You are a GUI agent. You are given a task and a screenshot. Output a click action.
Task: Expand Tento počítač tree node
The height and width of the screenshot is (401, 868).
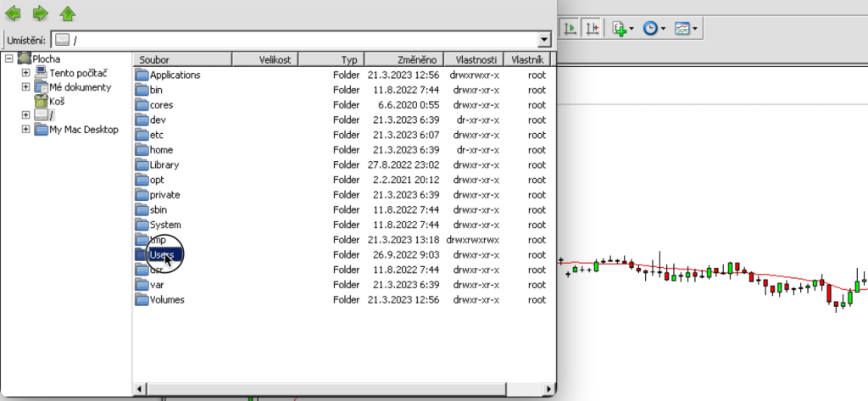25,73
